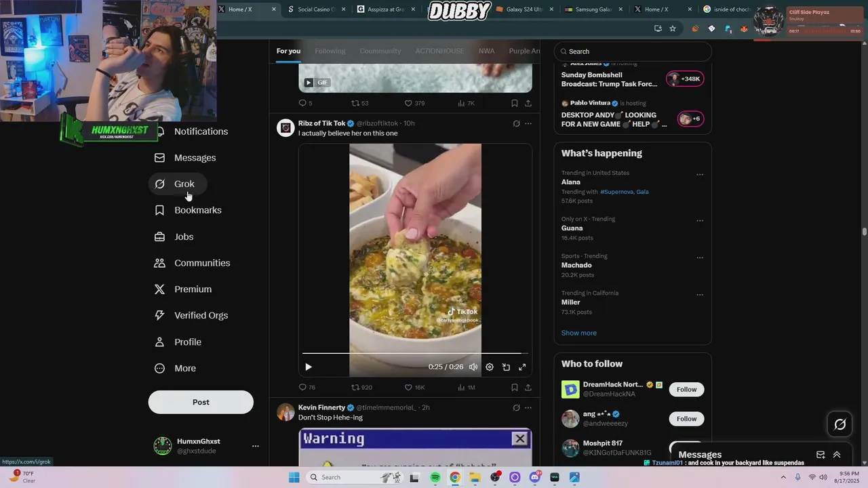Viewport: 868px width, 488px height.
Task: Open the Windows Start menu
Action: [x=294, y=477]
